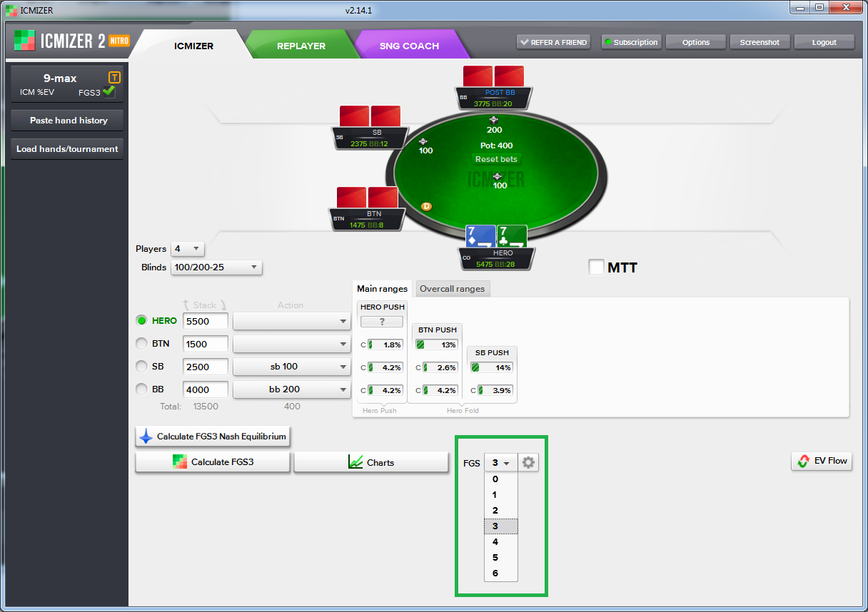
Task: Click the HERO stack field showing 5500
Action: click(x=206, y=321)
